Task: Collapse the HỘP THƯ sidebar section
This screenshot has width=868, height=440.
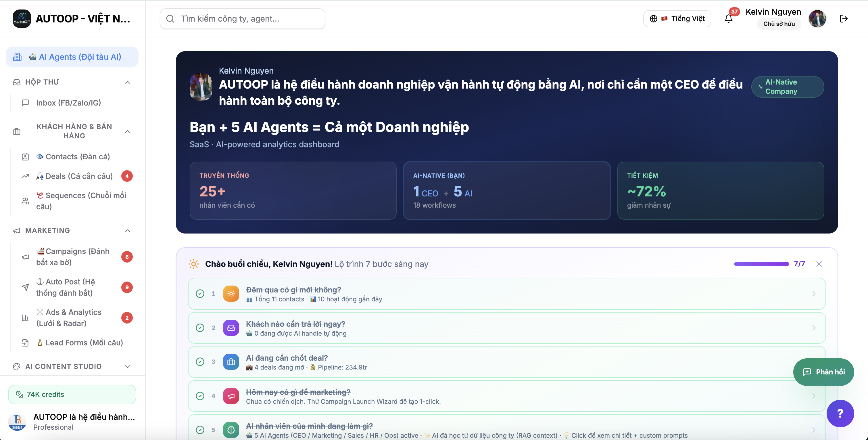Action: pyautogui.click(x=127, y=82)
